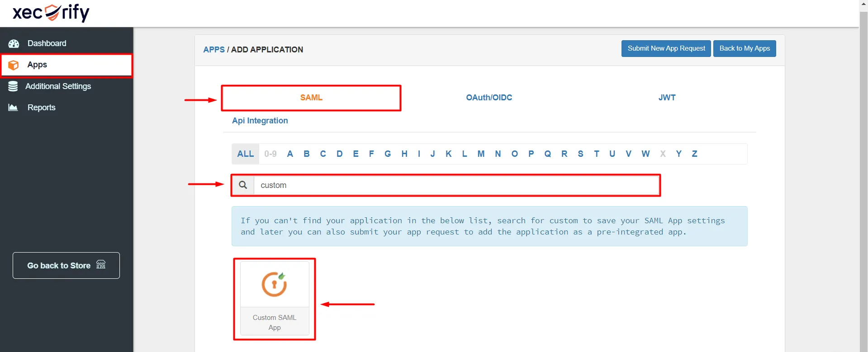868x352 pixels.
Task: Filter apps by letter H
Action: [404, 154]
